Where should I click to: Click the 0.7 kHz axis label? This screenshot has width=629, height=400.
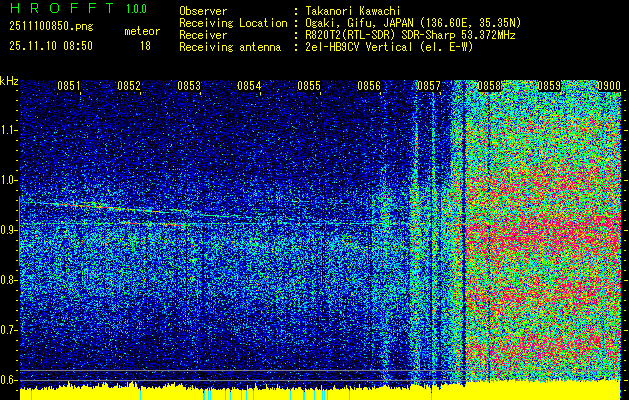pyautogui.click(x=9, y=330)
